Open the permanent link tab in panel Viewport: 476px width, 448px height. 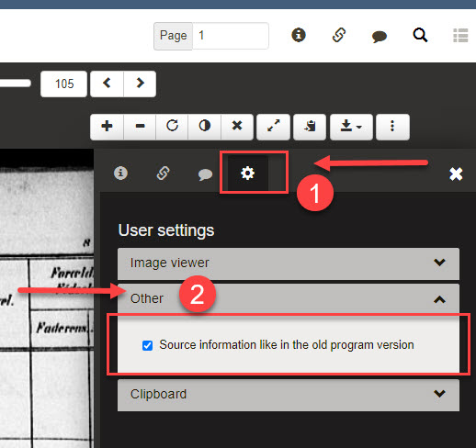[163, 174]
